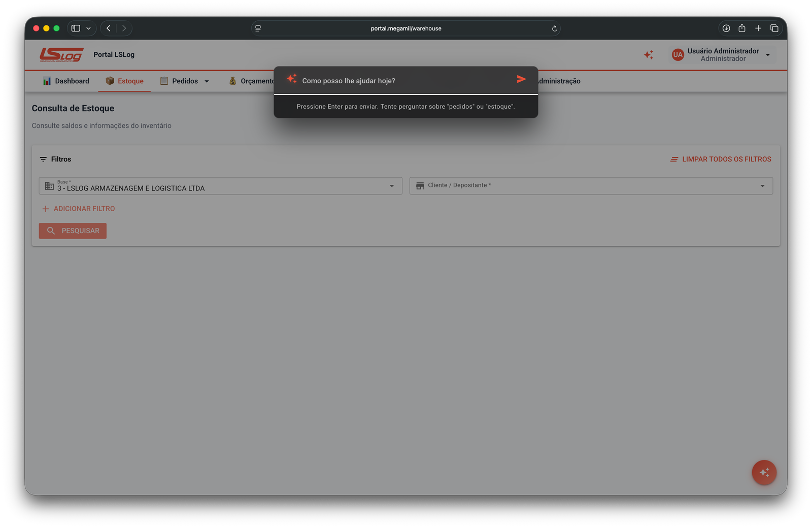Expand the Usuário Administrador account menu

768,54
